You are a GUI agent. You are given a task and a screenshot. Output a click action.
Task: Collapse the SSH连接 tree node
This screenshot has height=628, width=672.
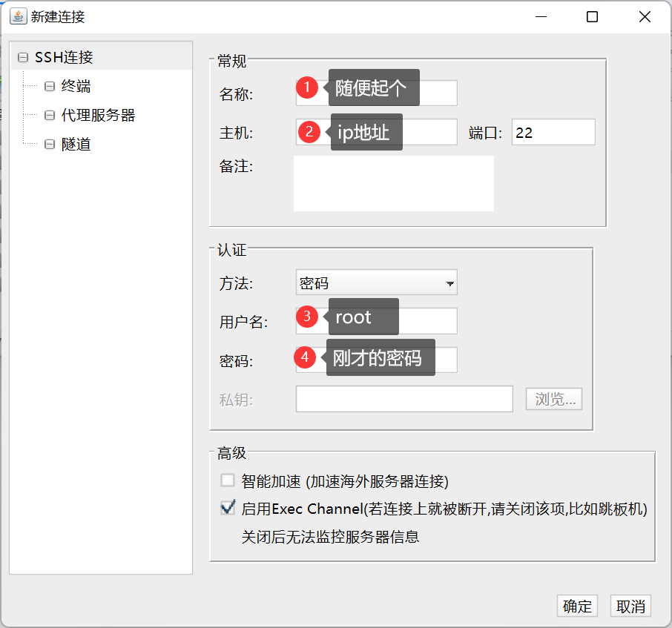tap(23, 57)
